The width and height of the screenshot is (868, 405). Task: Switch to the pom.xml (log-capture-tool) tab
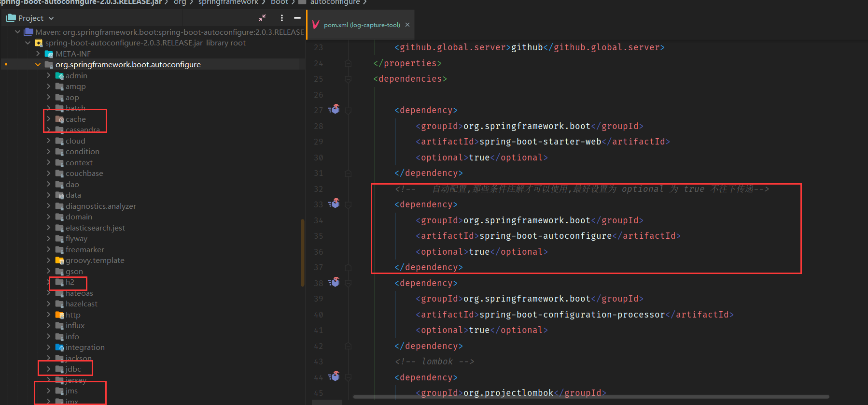[362, 25]
